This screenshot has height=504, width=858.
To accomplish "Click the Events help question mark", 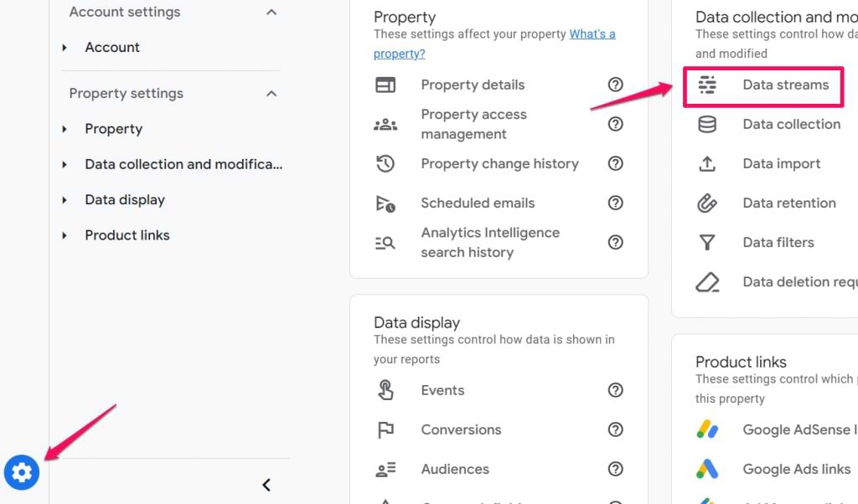I will 616,390.
